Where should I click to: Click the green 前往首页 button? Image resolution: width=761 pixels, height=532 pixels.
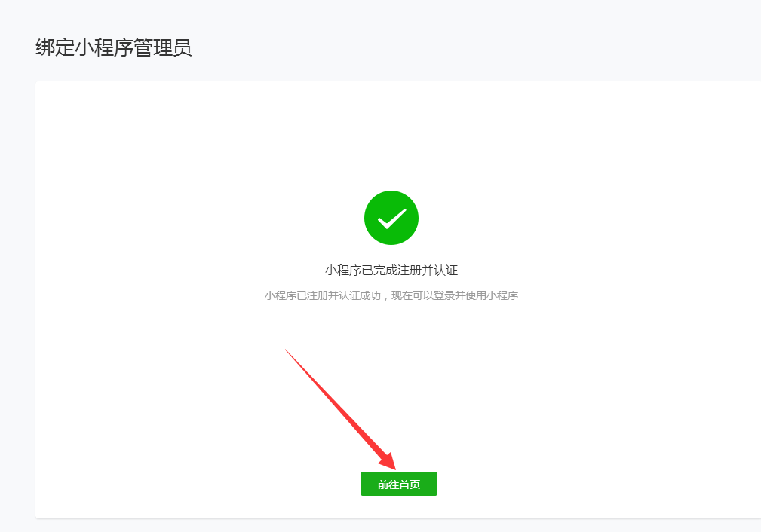[398, 484]
